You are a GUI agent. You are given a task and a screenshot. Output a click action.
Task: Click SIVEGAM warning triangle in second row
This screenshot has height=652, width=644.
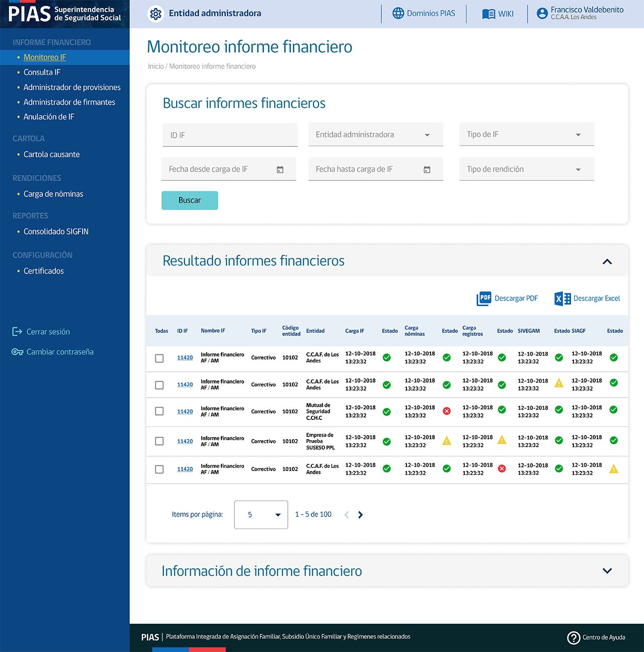click(x=559, y=383)
